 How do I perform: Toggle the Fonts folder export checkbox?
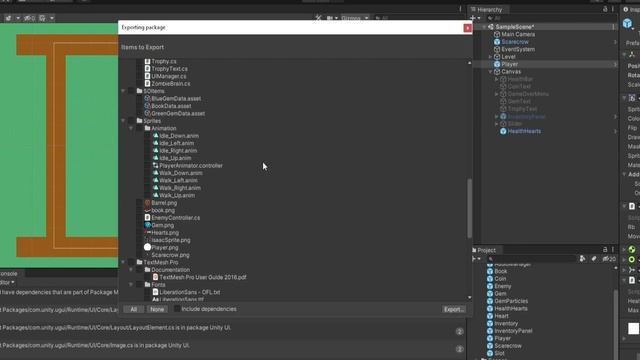coord(140,284)
